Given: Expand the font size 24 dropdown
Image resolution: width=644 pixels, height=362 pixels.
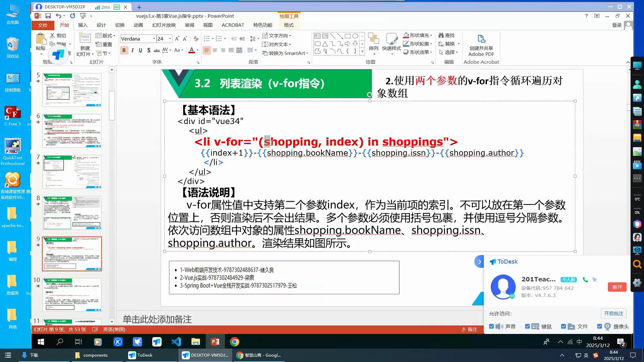Looking at the screenshot, I should (170, 39).
